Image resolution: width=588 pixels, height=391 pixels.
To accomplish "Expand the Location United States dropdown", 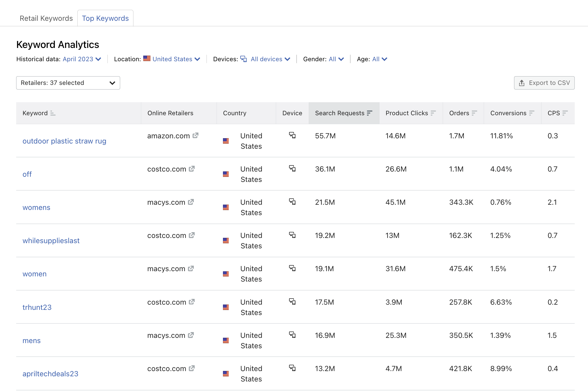I will pos(172,59).
